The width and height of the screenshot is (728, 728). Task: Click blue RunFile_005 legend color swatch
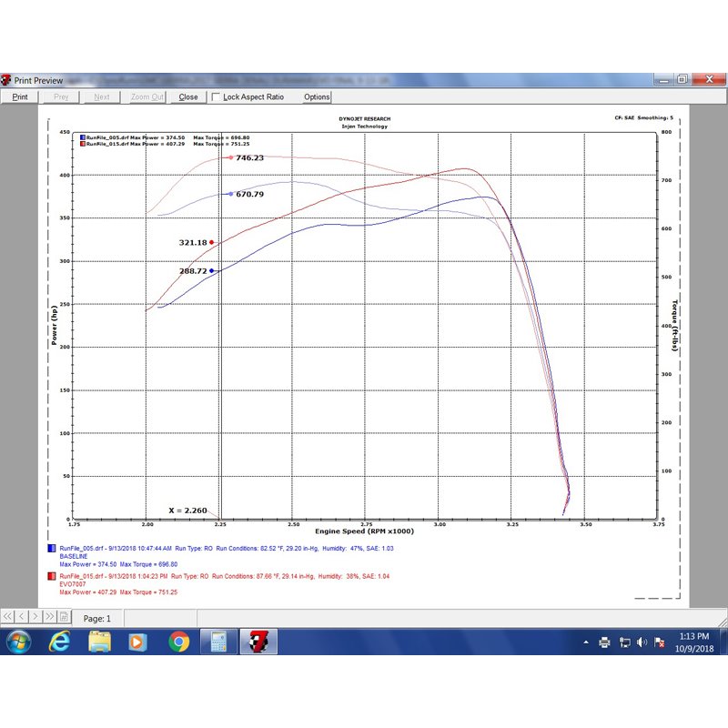click(x=52, y=549)
